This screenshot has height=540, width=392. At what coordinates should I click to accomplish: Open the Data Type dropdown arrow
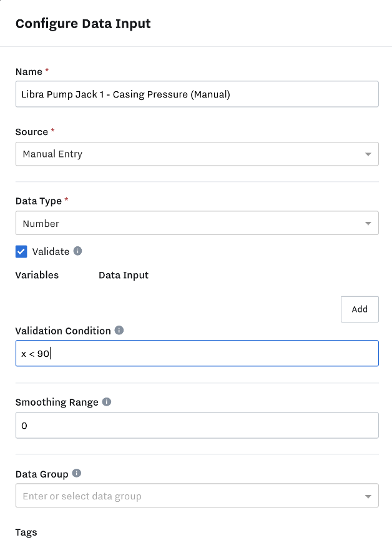368,224
